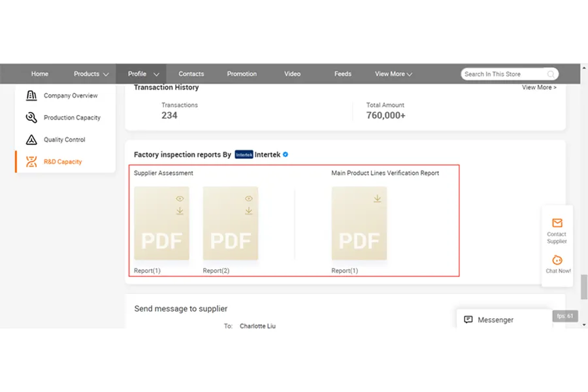
Task: Open the Messenger panel
Action: click(495, 320)
